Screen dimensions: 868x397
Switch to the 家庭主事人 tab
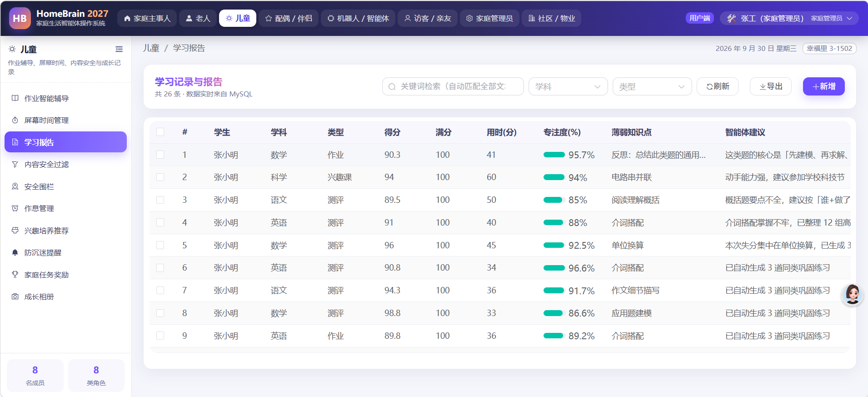click(x=147, y=18)
